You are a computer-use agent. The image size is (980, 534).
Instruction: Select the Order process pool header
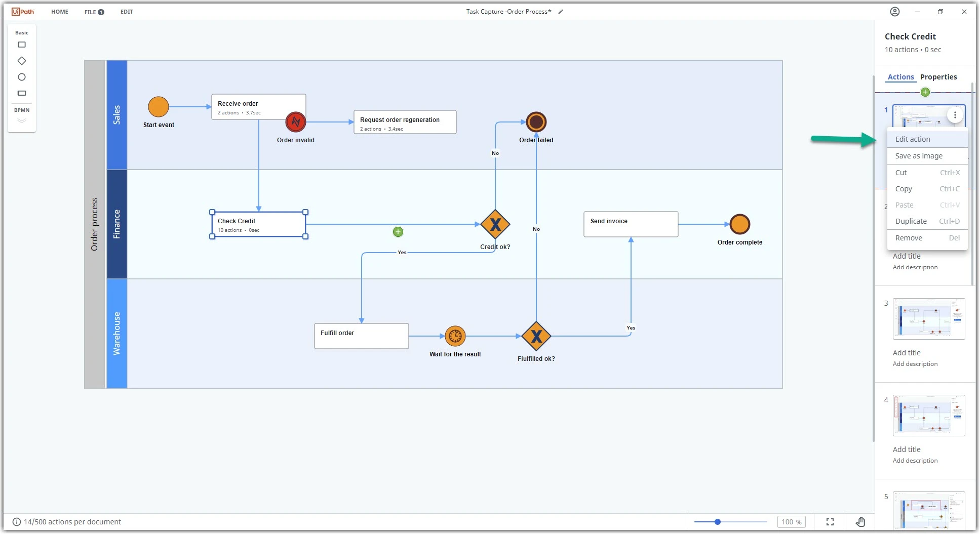tap(95, 224)
